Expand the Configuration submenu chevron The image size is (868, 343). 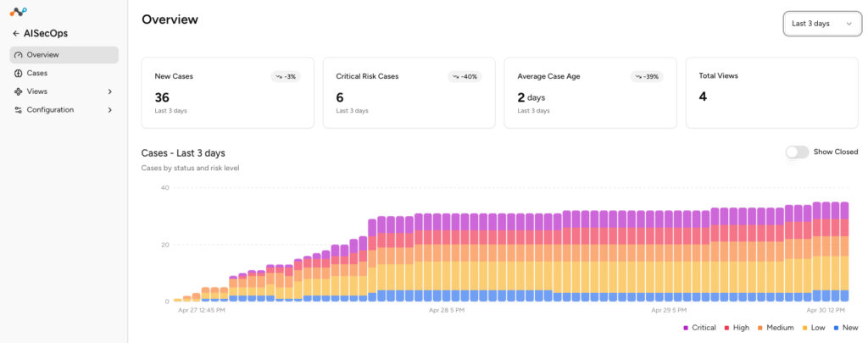tap(109, 109)
